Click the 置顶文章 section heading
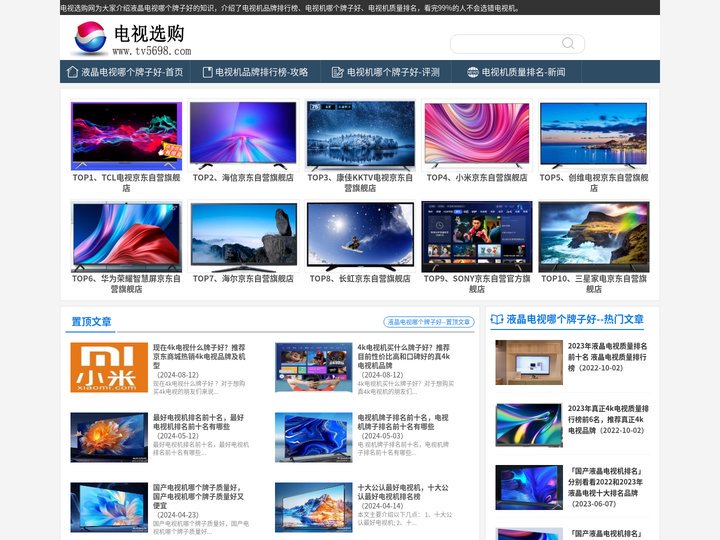Screen dimensions: 720x540 click(91, 321)
